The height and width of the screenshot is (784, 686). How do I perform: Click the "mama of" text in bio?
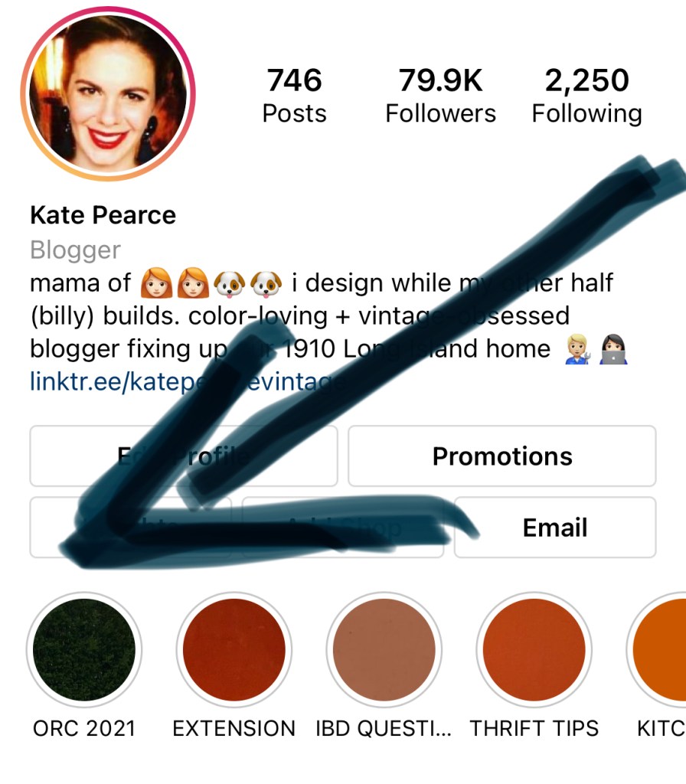80,283
